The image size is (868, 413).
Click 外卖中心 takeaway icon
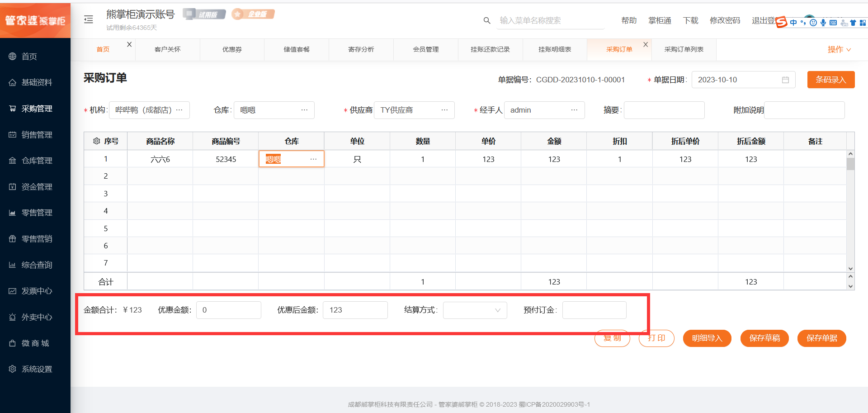click(13, 317)
